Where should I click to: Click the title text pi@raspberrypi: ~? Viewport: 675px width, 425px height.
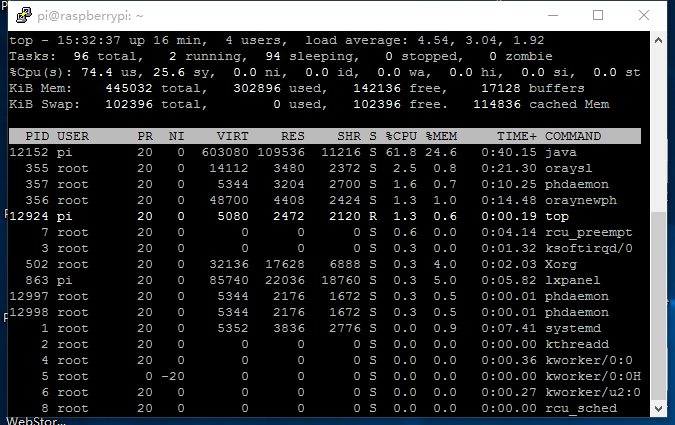tap(90, 16)
